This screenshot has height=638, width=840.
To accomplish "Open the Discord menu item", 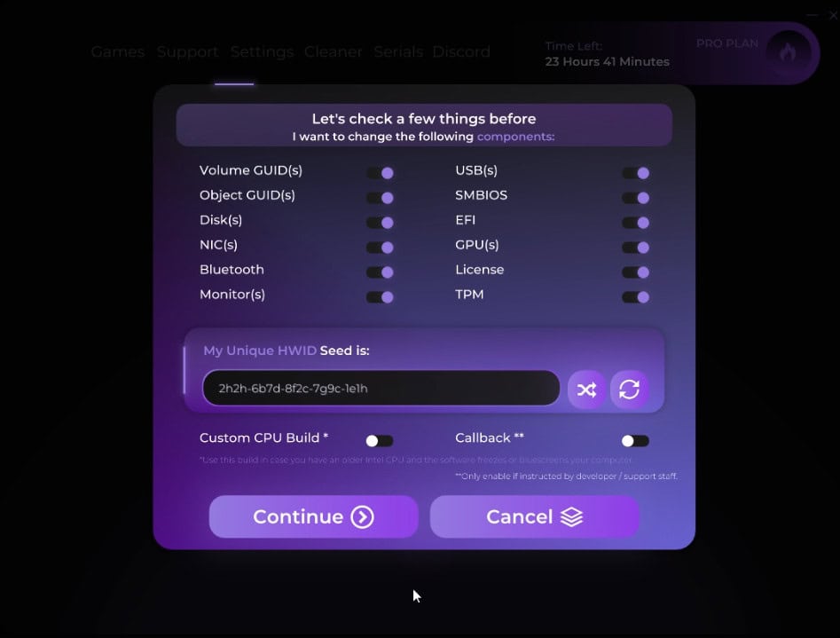I will tap(461, 52).
